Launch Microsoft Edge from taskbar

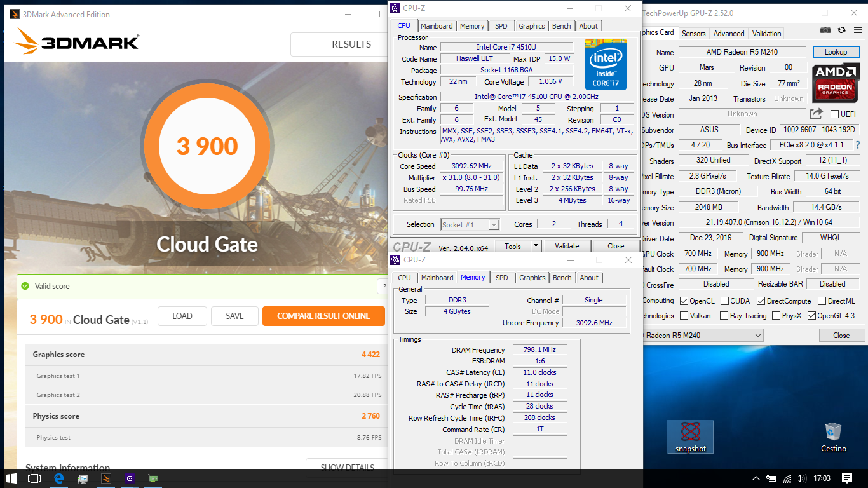58,478
